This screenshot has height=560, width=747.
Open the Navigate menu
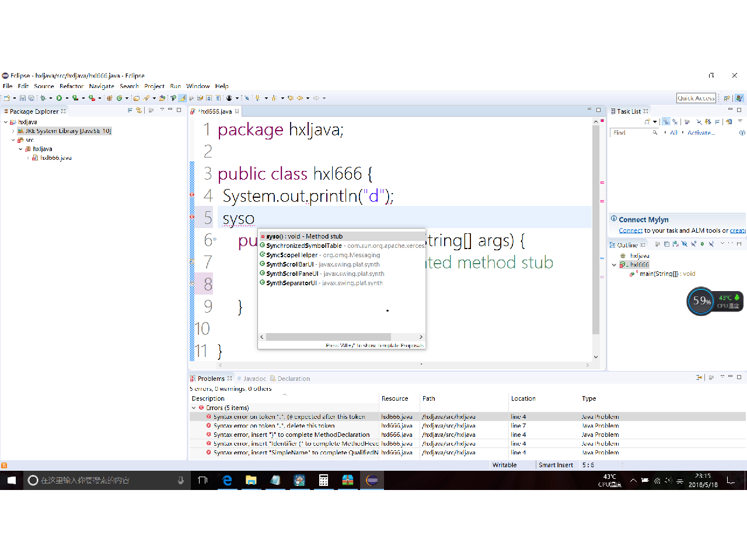point(102,86)
